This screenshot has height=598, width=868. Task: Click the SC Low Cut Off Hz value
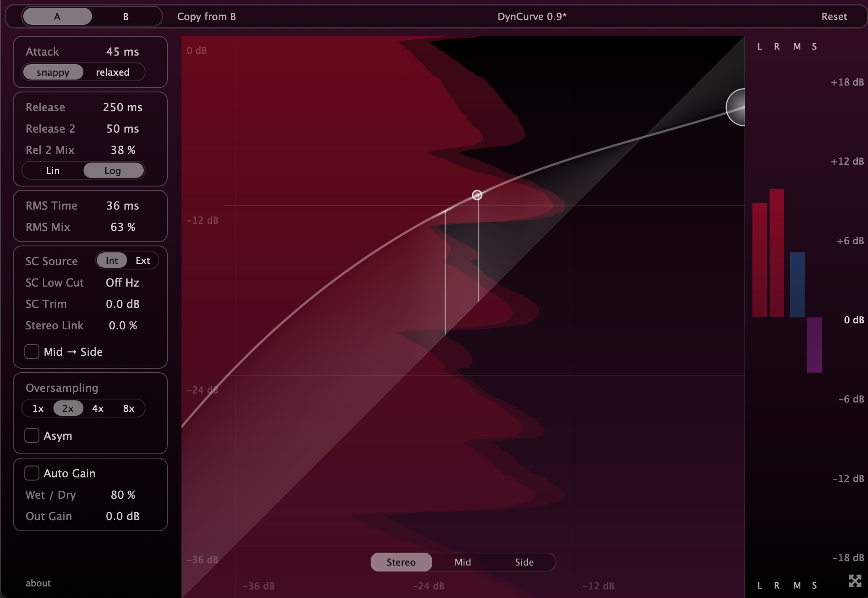pos(122,283)
